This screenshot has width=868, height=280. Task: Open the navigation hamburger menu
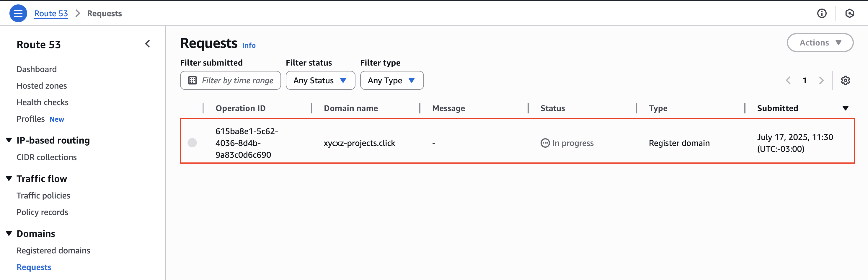(18, 13)
